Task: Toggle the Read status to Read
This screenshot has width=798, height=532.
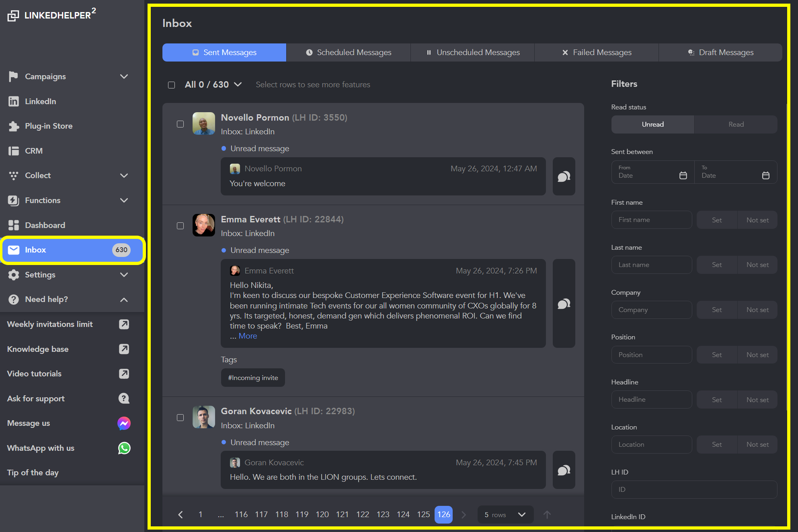Action: pos(735,124)
